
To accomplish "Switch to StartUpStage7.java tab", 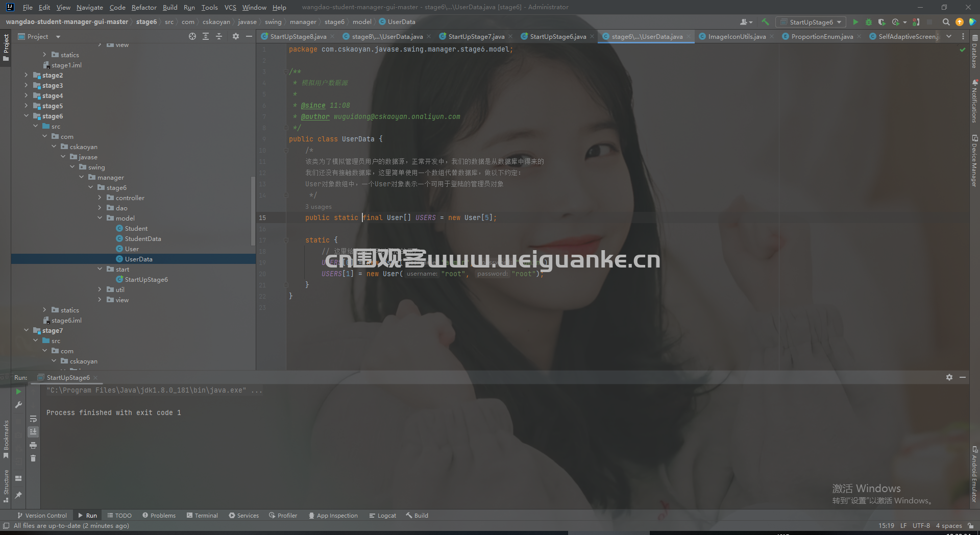I will pos(476,36).
